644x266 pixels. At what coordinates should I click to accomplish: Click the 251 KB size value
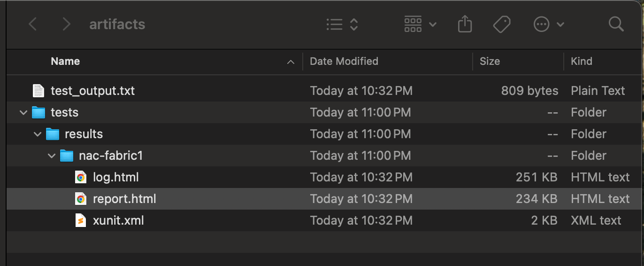tap(537, 177)
